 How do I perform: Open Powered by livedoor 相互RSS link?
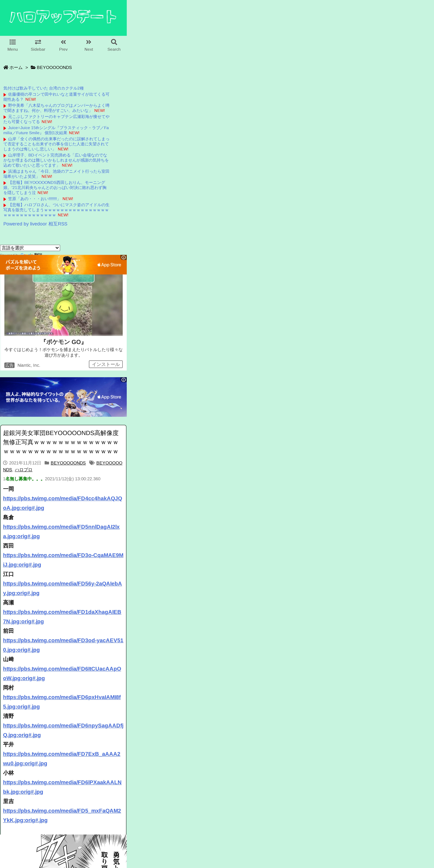(x=35, y=224)
